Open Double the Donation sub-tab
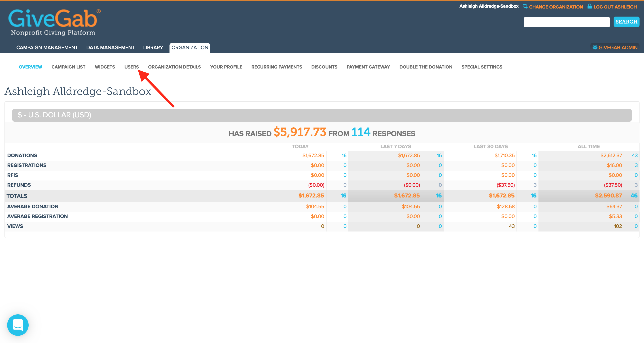Image resolution: width=644 pixels, height=343 pixels. (x=426, y=67)
